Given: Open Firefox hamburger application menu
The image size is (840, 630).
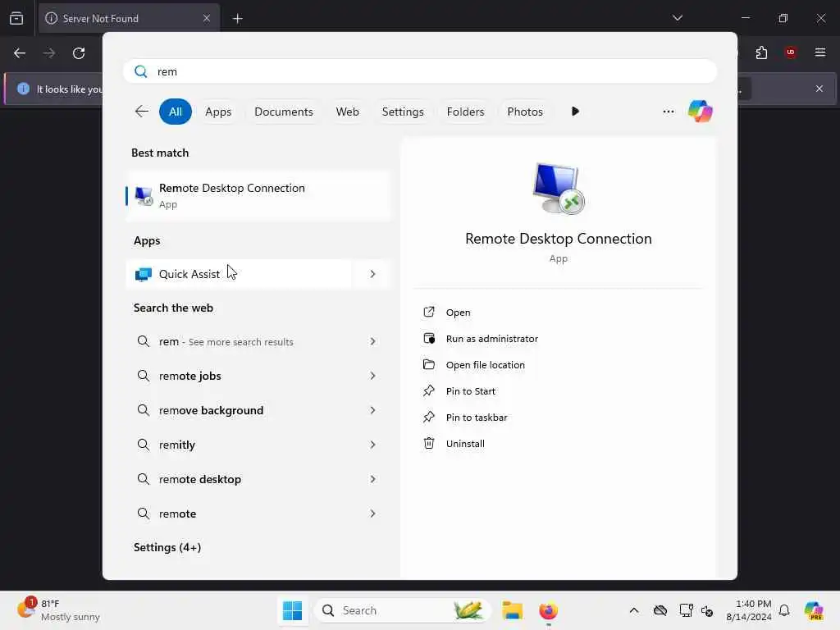Looking at the screenshot, I should click(x=819, y=52).
